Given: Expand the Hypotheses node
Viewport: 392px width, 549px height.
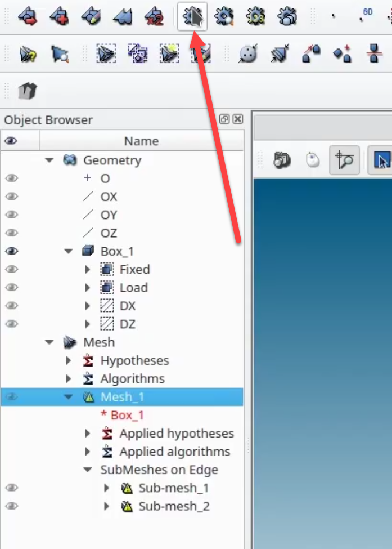Looking at the screenshot, I should [x=69, y=360].
